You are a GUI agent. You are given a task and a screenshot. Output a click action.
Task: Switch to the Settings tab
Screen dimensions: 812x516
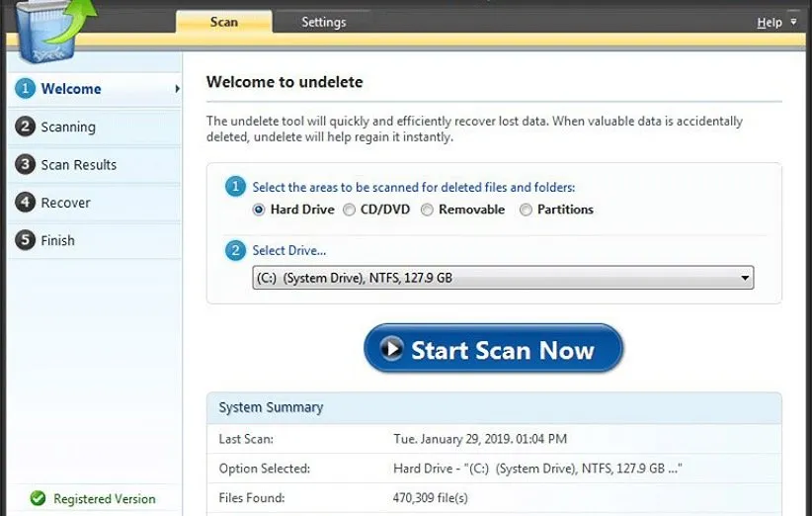[x=323, y=22]
